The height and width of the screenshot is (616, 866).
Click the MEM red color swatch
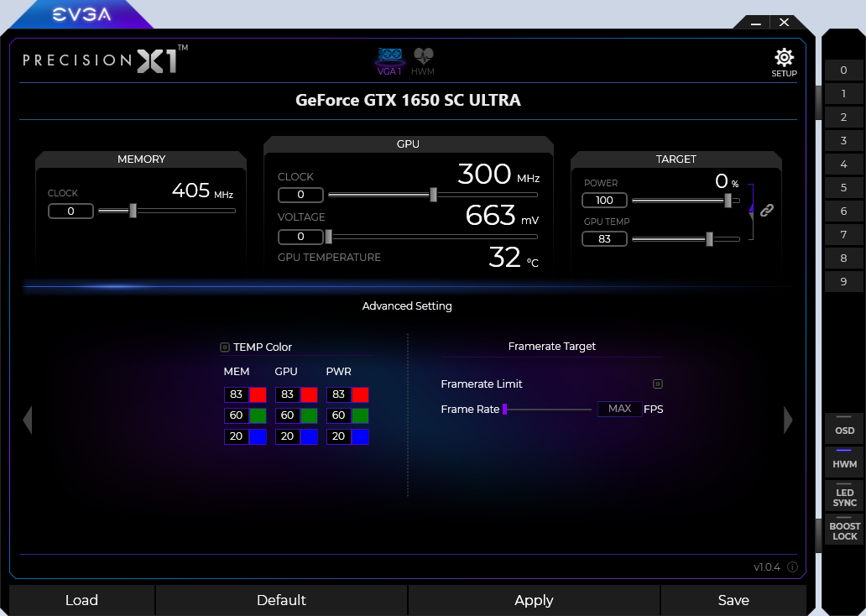point(258,394)
